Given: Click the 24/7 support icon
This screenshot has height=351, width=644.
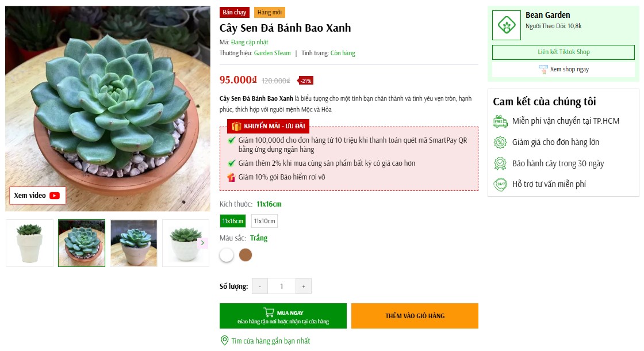Looking at the screenshot, I should [x=500, y=185].
